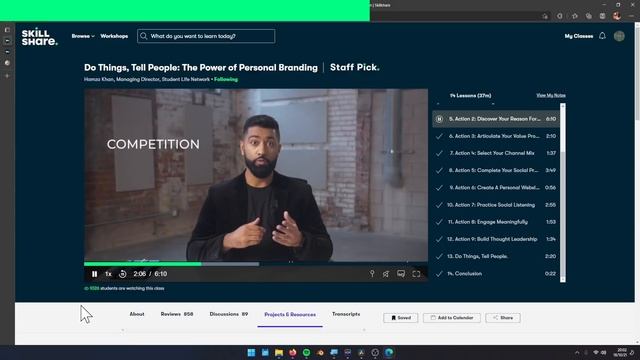
Task: Switch to the About tab
Action: 137,314
